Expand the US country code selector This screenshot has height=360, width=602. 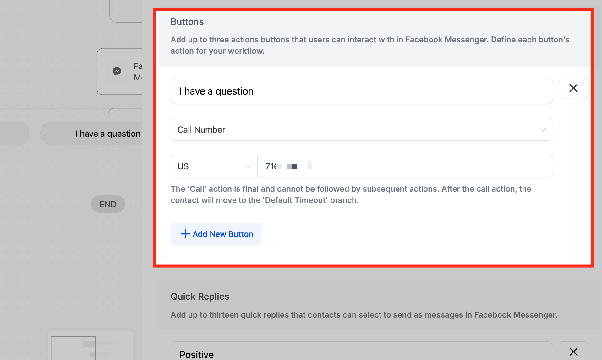pos(213,166)
